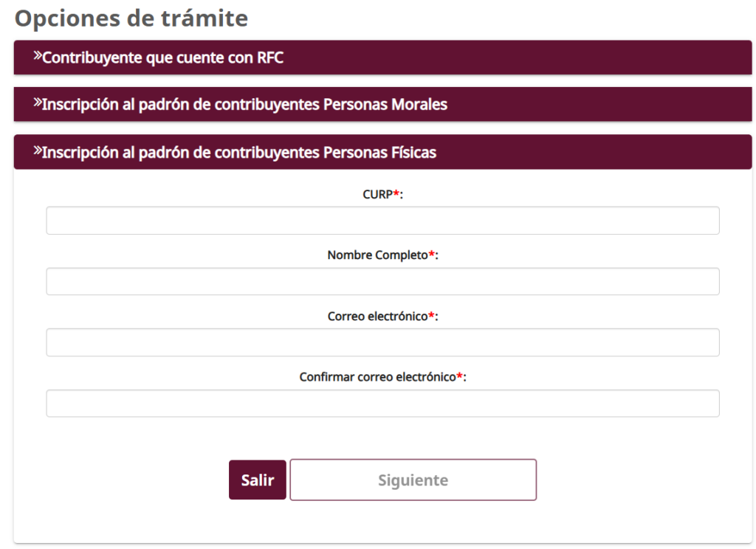Viewport: 756px width, 549px height.
Task: Click the Siguiente button
Action: pyautogui.click(x=413, y=480)
